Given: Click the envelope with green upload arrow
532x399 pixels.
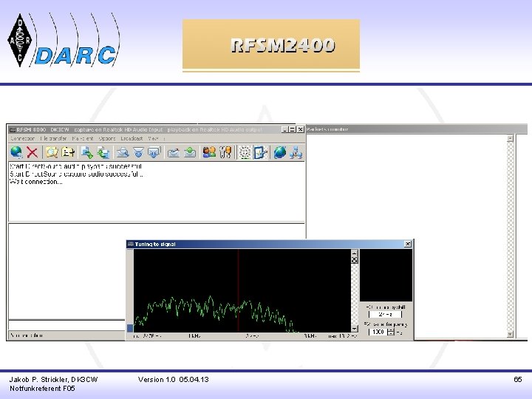Looking at the screenshot, I should pyautogui.click(x=190, y=152).
